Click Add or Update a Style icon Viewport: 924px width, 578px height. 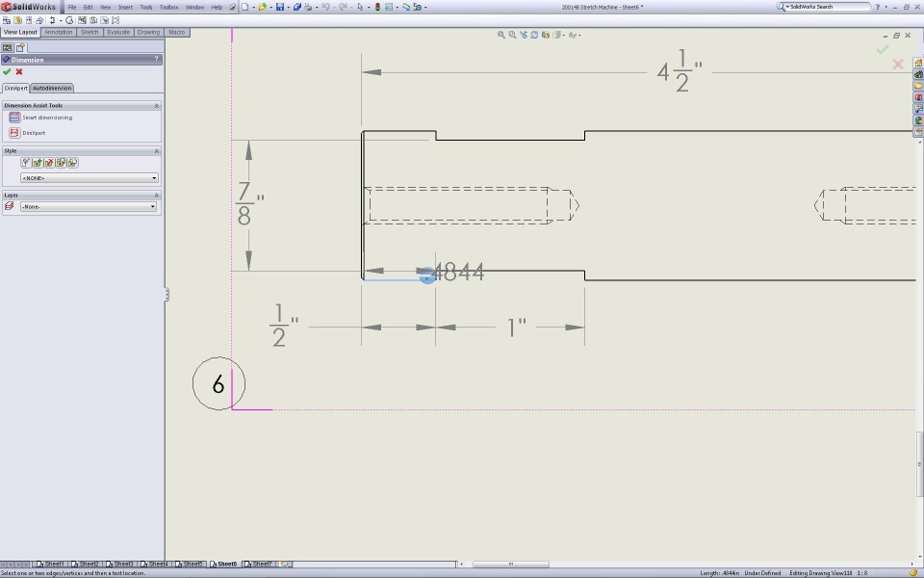[38, 163]
